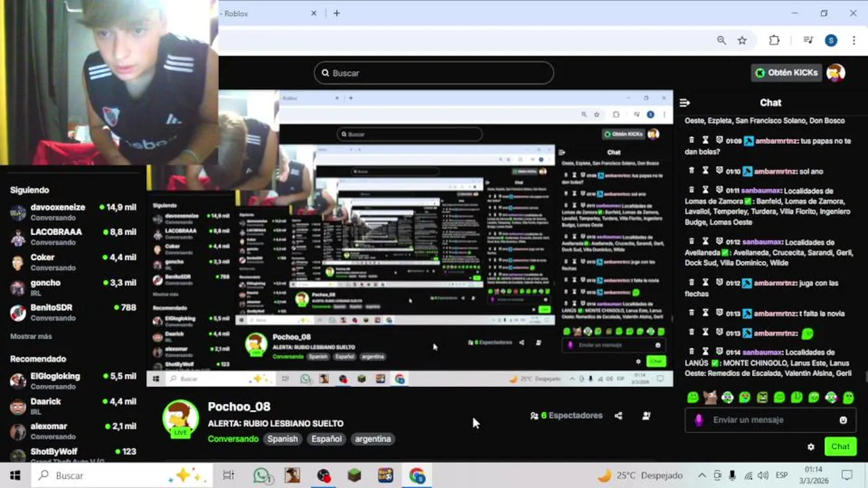868x488 pixels.
Task: Collapse the chat panel with the arrow icon
Action: [685, 102]
